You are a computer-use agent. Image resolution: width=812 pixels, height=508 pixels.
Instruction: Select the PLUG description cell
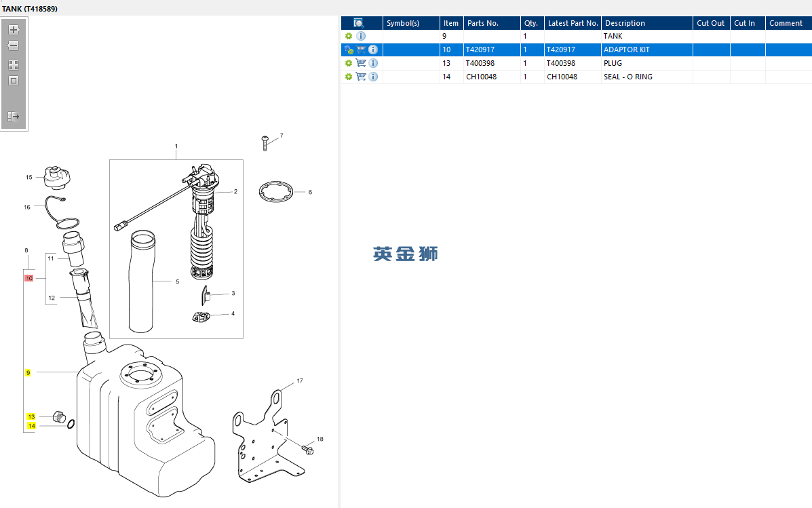(x=646, y=63)
